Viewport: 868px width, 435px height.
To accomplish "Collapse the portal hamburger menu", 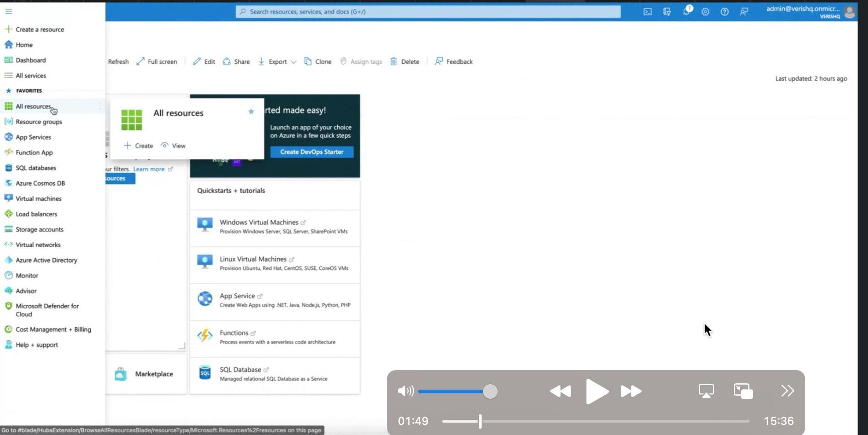I will pos(9,11).
